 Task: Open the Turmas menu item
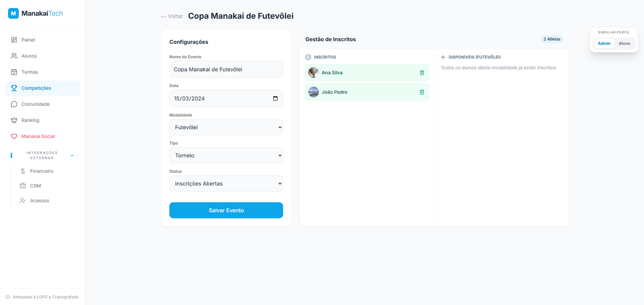tap(29, 72)
